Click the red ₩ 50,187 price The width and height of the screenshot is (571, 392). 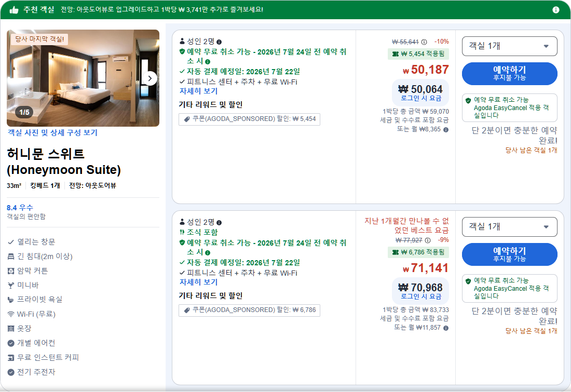coord(426,70)
